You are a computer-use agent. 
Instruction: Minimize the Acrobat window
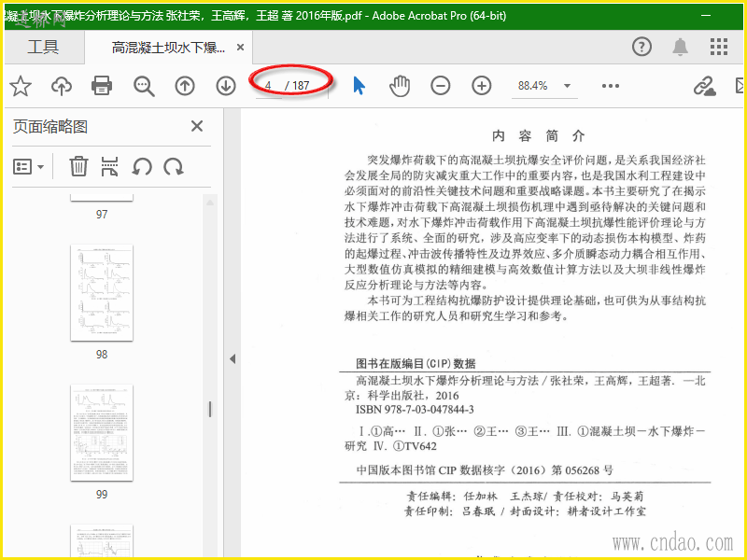(707, 15)
